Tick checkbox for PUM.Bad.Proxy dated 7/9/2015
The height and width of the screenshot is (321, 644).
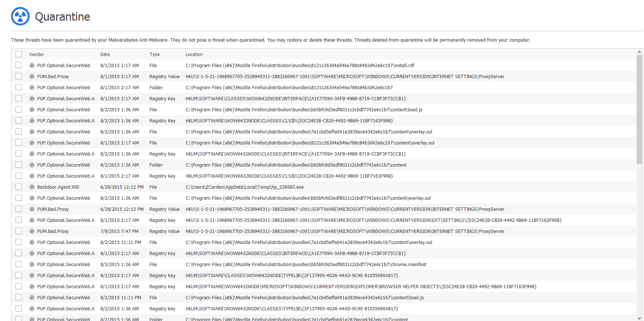click(x=19, y=231)
